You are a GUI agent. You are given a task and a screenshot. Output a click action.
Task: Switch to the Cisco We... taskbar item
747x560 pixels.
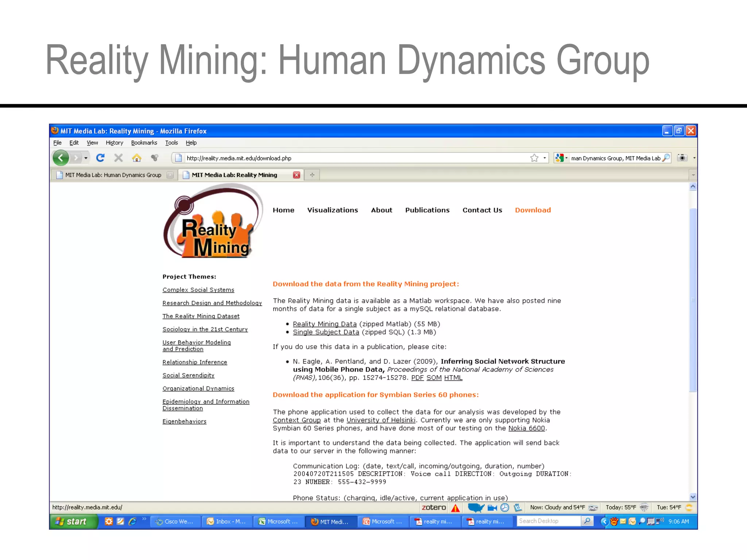click(x=176, y=521)
